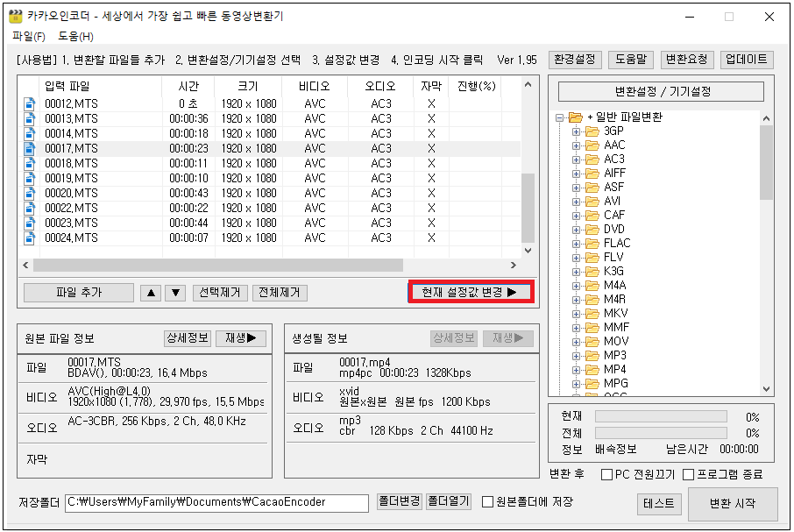The height and width of the screenshot is (532, 794).
Task: Click the 도움말 button
Action: [x=631, y=60]
